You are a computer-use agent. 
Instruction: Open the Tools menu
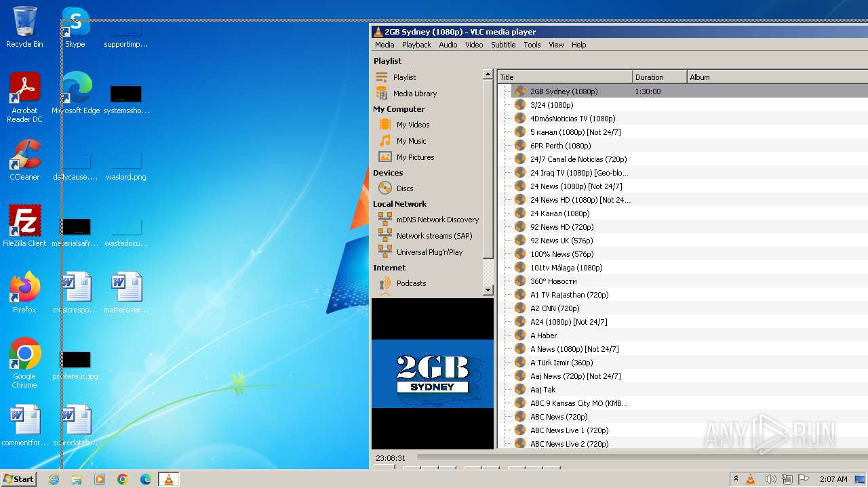[x=532, y=45]
